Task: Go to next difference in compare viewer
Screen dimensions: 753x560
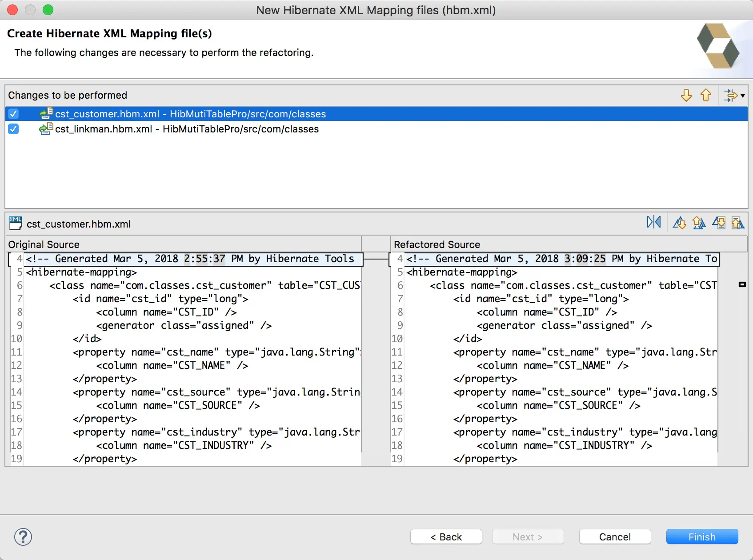Action: point(679,222)
